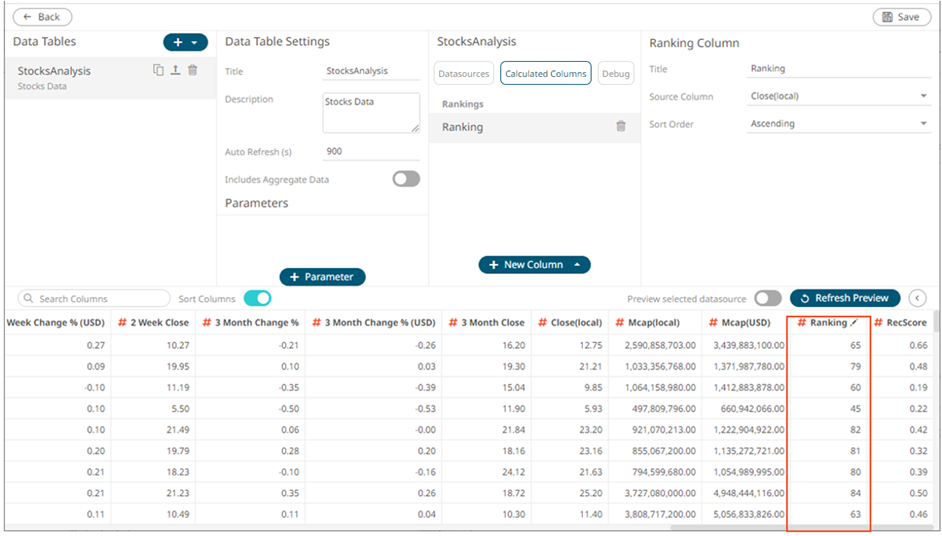This screenshot has height=536, width=942.
Task: Enable Preview selected datasource toggle
Action: (x=767, y=298)
